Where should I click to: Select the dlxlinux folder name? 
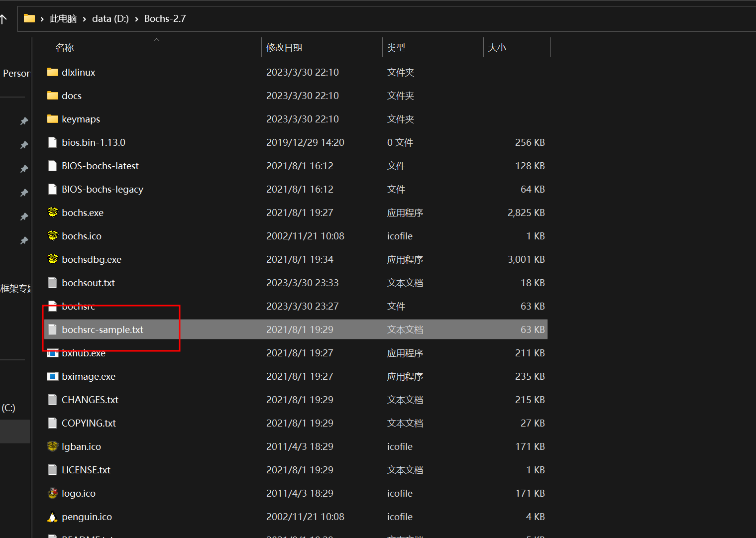click(79, 72)
